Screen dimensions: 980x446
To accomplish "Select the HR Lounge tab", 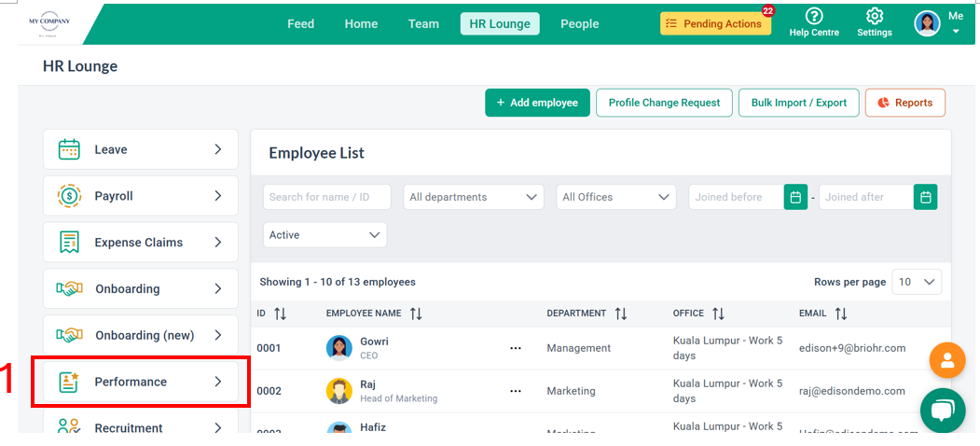I will point(500,23).
